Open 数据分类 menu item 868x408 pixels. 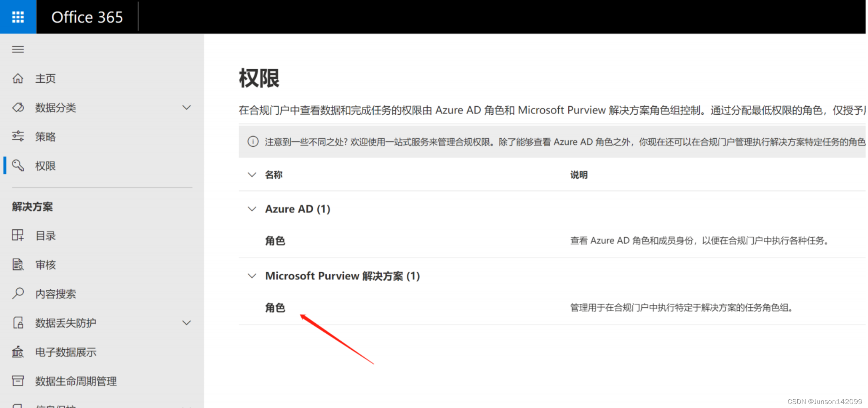pyautogui.click(x=56, y=107)
